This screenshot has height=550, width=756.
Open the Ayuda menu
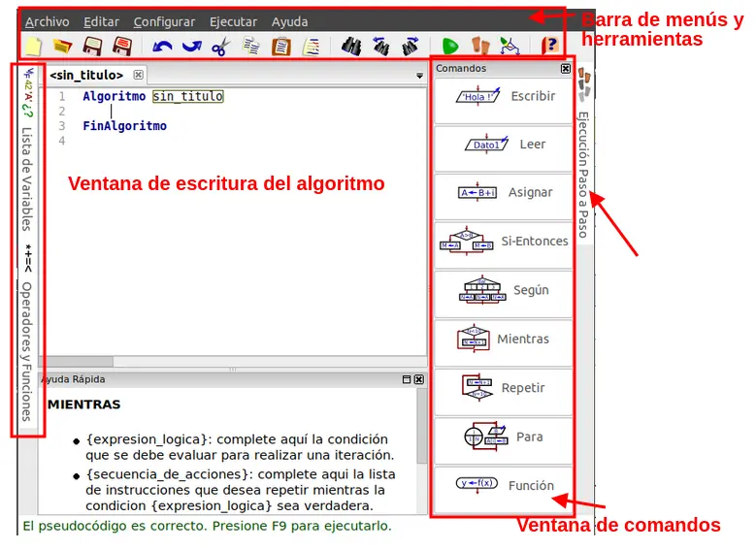click(x=290, y=21)
